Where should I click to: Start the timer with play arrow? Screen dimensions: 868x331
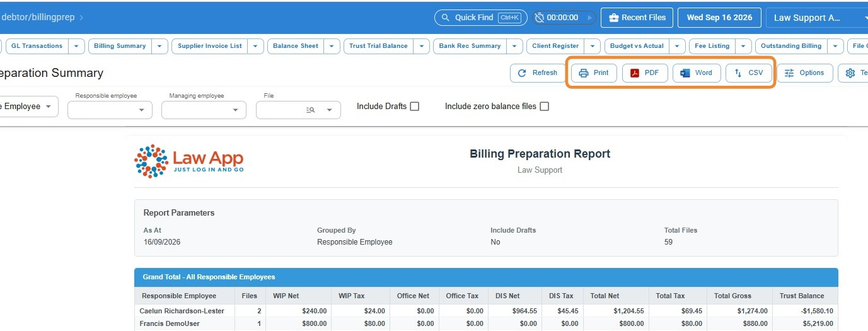tap(589, 18)
